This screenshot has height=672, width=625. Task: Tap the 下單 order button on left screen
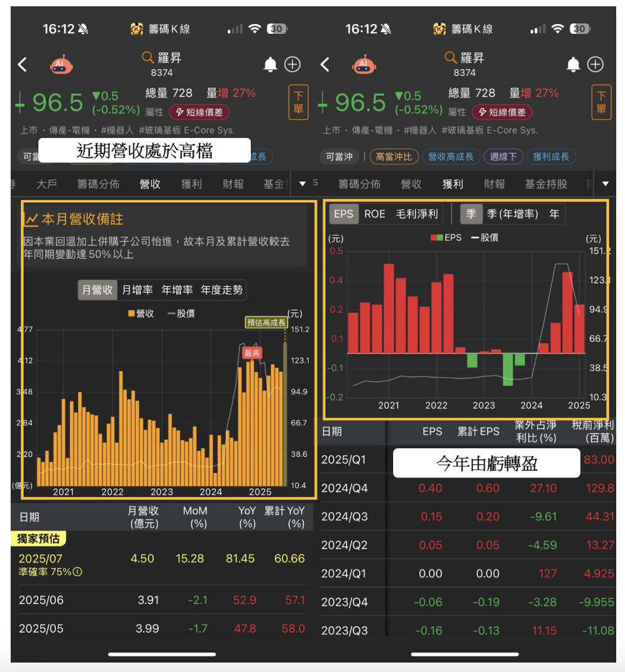click(x=299, y=102)
